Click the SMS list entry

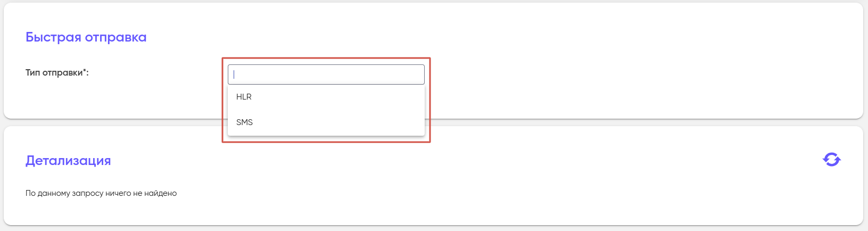245,122
